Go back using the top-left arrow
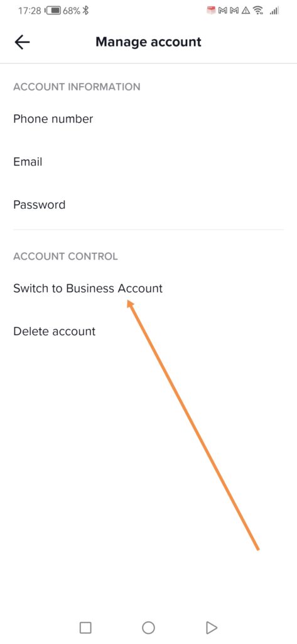This screenshot has width=297, height=644. 22,42
